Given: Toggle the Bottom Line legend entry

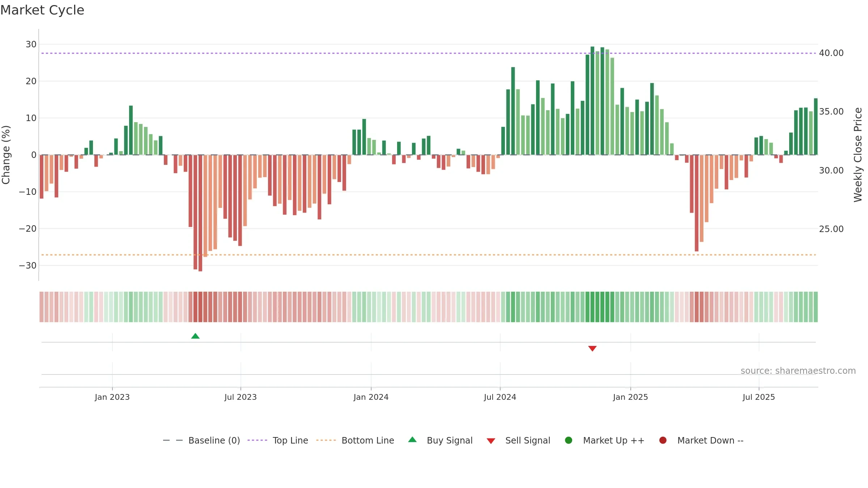Looking at the screenshot, I should [355, 441].
